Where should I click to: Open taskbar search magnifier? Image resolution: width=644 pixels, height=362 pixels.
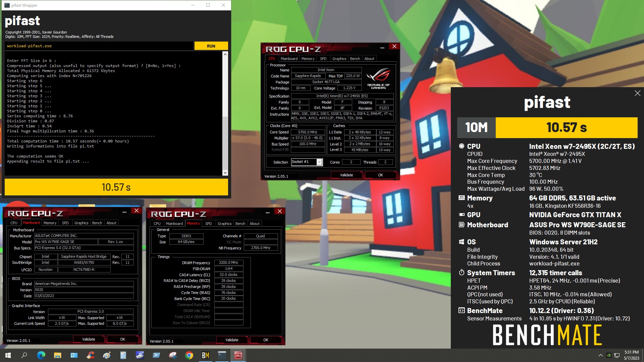[24, 355]
